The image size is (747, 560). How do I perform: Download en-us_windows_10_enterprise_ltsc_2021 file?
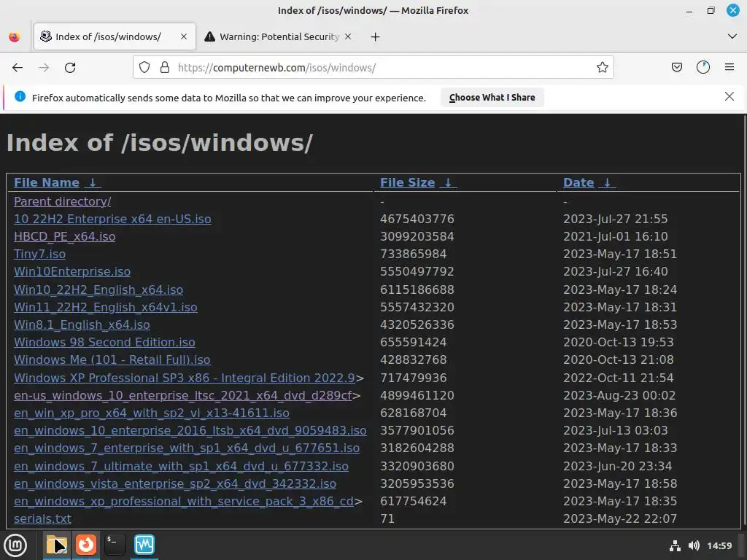click(x=183, y=396)
